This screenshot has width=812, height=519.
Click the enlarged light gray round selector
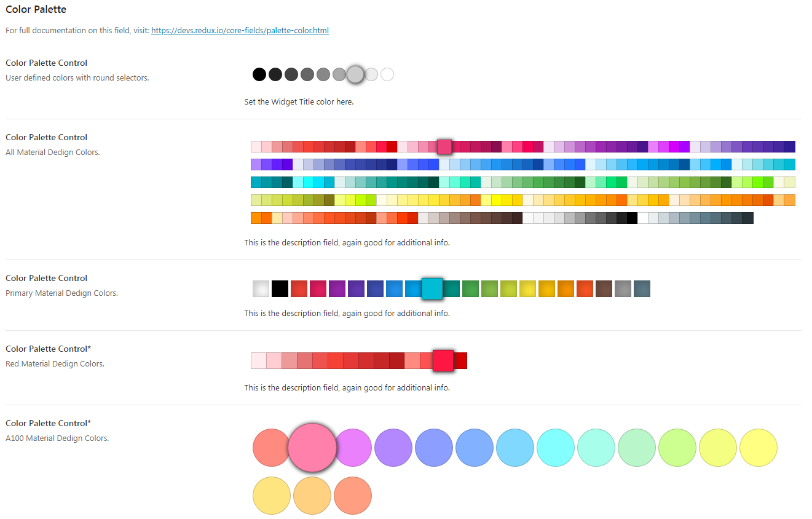pyautogui.click(x=355, y=74)
